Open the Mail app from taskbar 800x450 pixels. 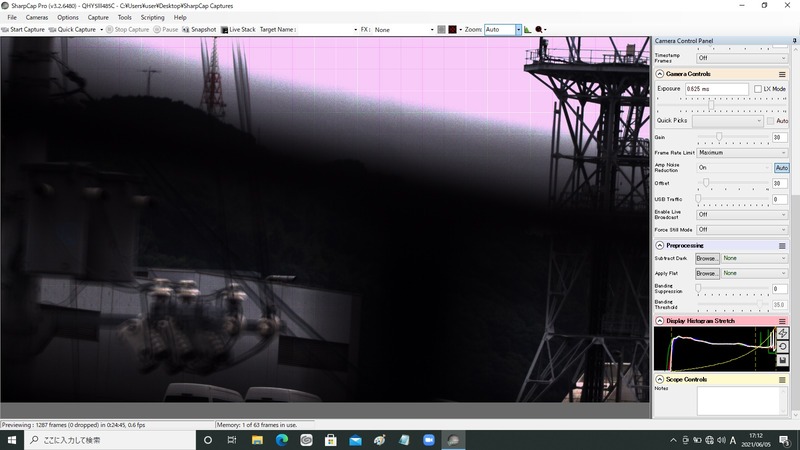coord(355,440)
